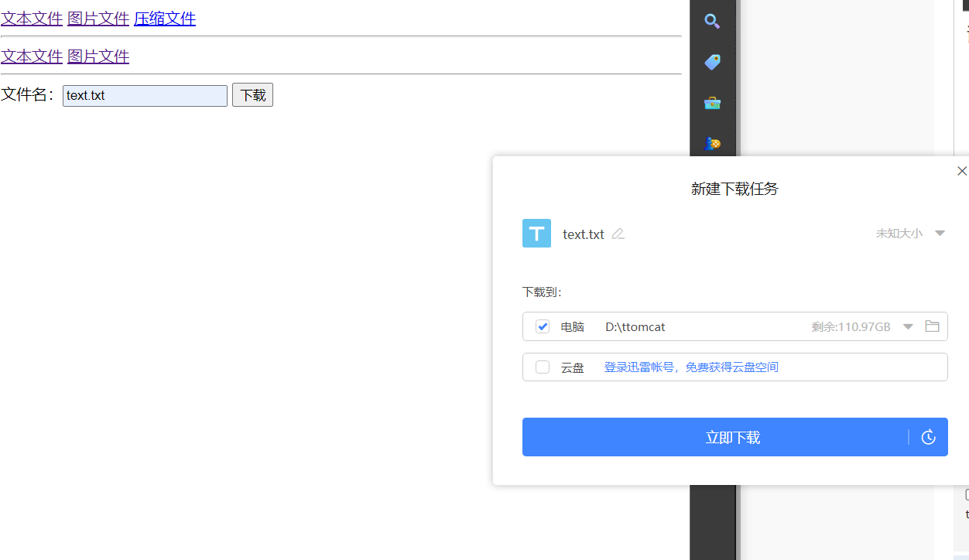Open the games chess-pawn icon in sidebar
The image size is (969, 560).
(x=712, y=144)
